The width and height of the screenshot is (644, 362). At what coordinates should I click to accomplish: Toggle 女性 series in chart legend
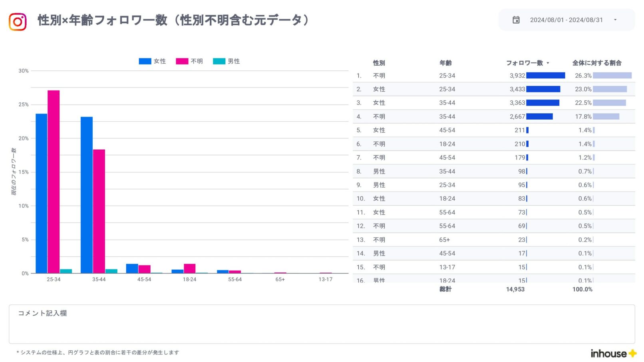tap(152, 61)
